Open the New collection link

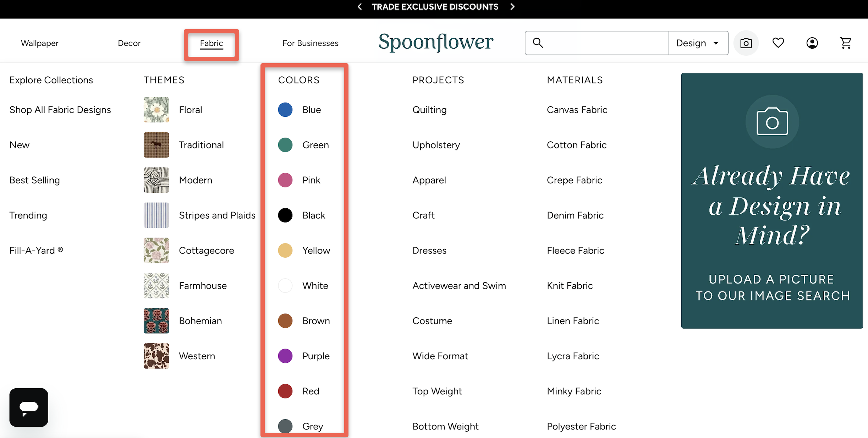(x=20, y=145)
